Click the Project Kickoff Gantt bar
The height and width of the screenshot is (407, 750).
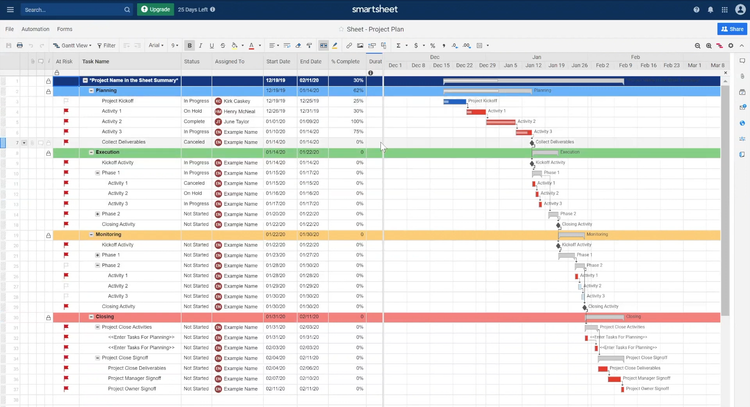[454, 101]
